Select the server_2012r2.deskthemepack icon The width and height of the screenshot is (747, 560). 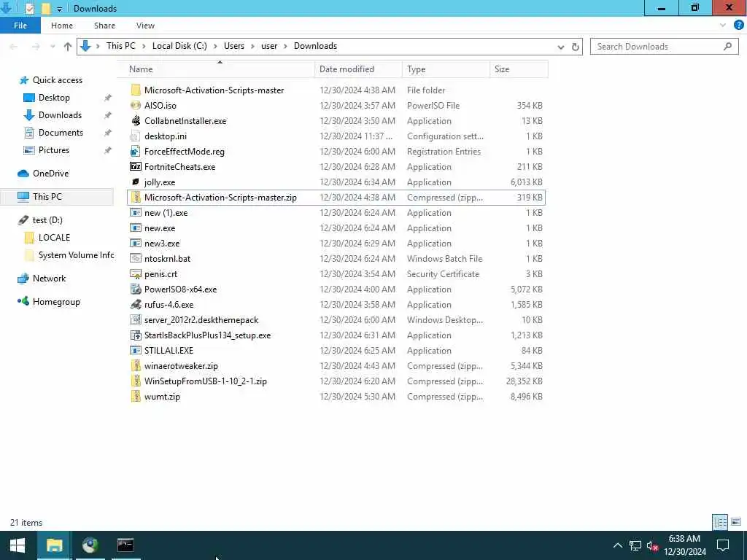click(136, 319)
